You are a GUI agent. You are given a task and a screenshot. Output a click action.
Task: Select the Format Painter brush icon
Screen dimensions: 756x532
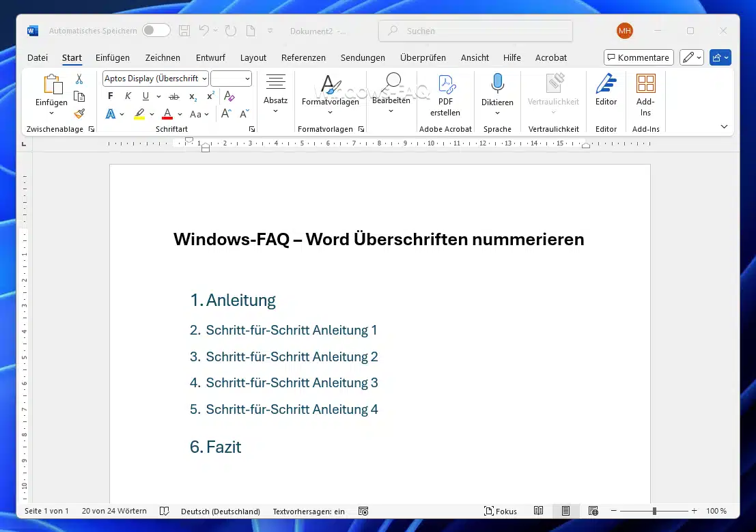tap(79, 113)
